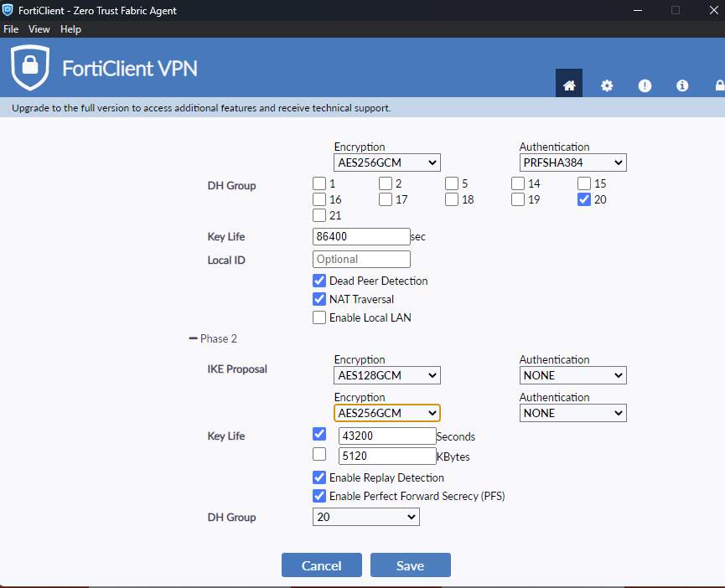
Task: Click the Save button
Action: 411,565
